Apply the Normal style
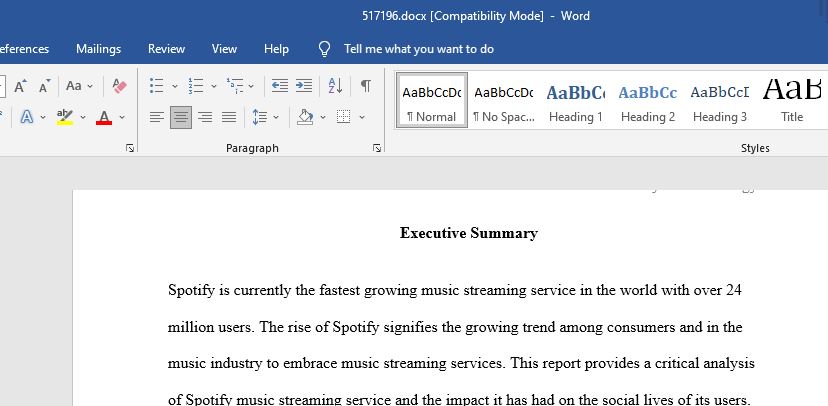 pos(431,100)
